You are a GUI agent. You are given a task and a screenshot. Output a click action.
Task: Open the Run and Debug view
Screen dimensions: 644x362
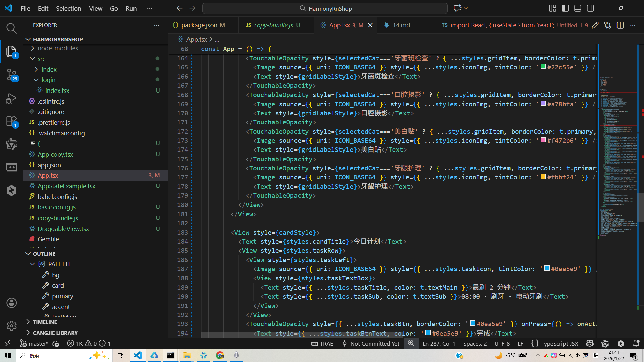(11, 98)
